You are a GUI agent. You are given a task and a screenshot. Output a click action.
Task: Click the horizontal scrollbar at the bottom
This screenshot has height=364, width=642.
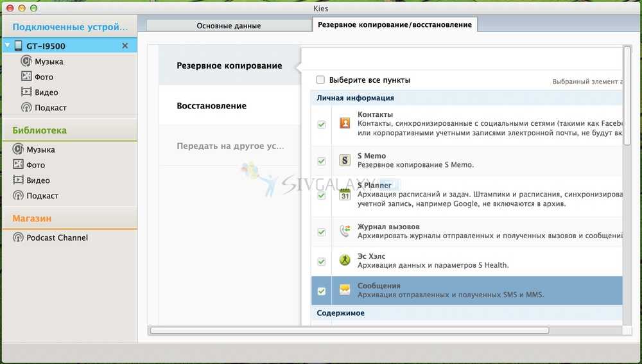tap(349, 331)
